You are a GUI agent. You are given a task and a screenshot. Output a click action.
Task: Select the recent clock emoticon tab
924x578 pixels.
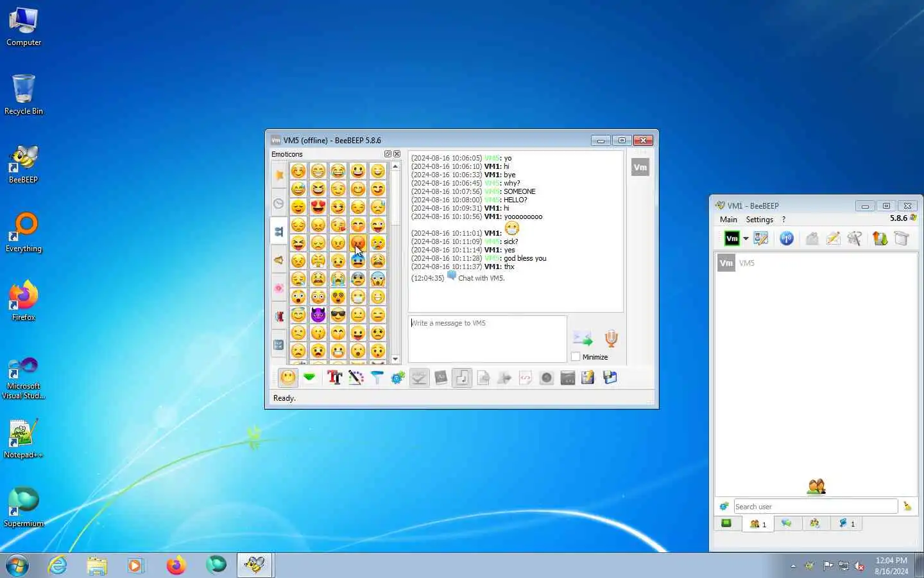278,204
